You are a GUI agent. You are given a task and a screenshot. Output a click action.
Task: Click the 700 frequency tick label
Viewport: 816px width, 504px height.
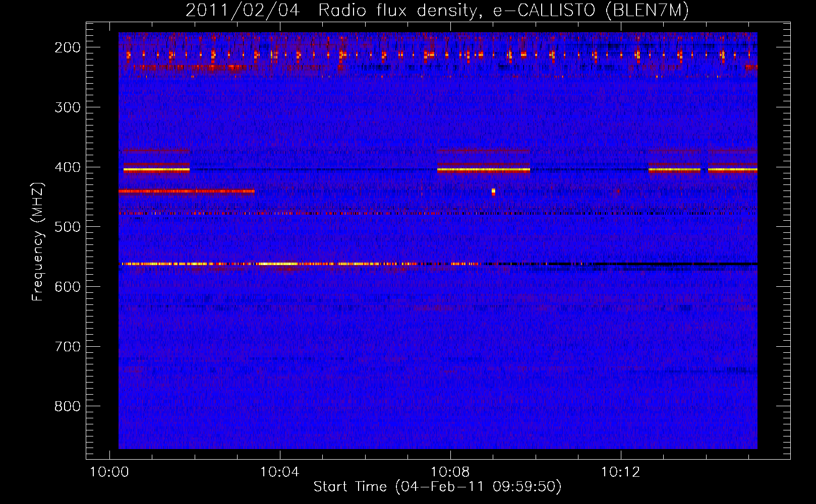[67, 347]
